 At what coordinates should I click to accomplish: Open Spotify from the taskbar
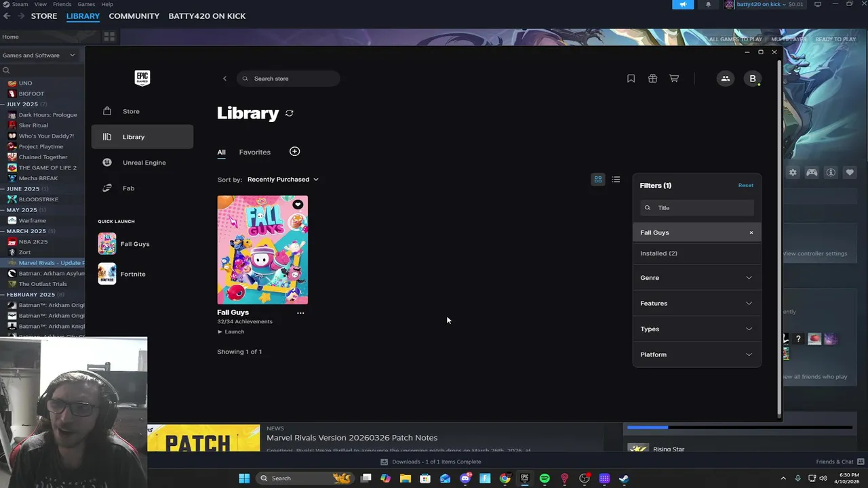coord(545,479)
